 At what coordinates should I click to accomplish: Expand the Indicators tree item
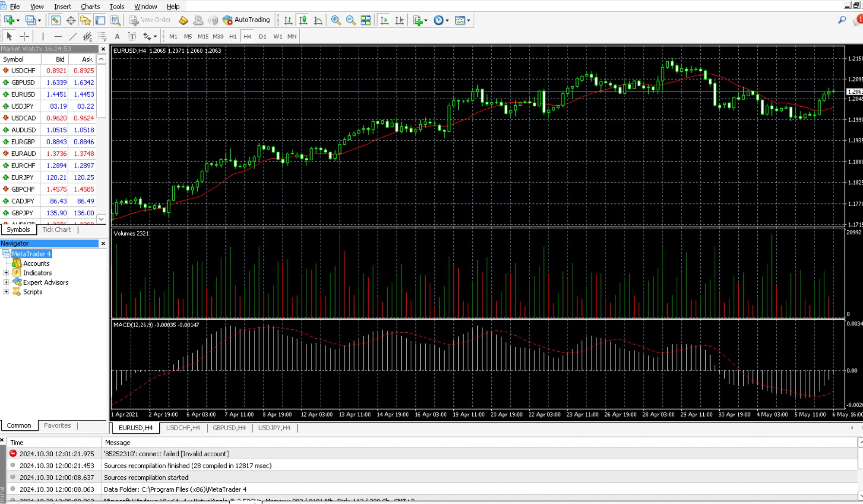coord(6,272)
